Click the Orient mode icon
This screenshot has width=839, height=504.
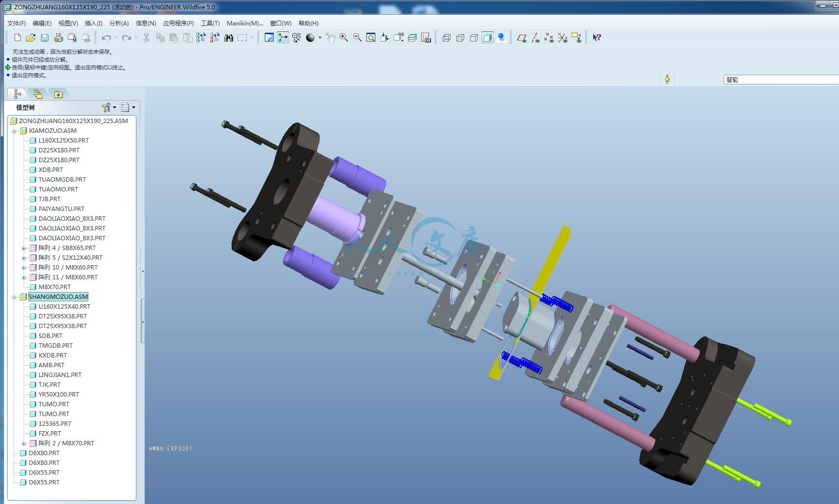tap(297, 38)
